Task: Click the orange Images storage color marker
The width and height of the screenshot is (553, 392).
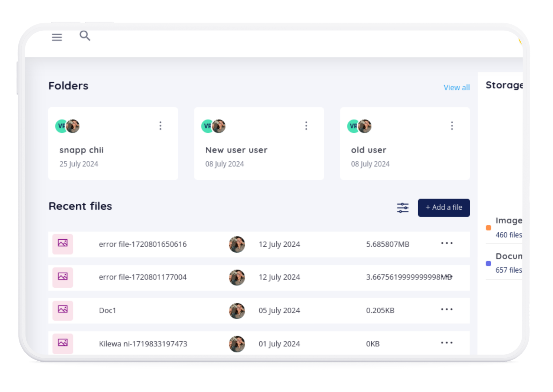Action: click(488, 228)
